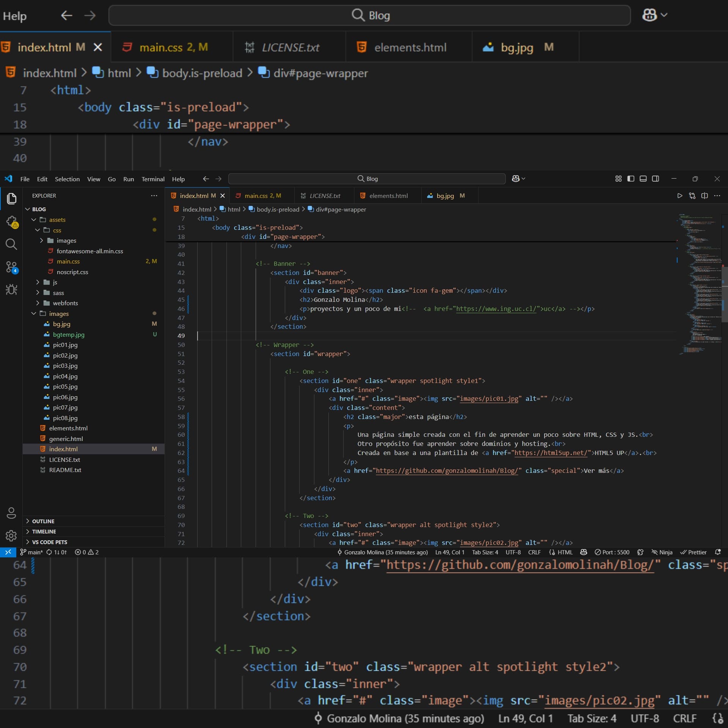Toggle the Panel layout icon
Image resolution: width=728 pixels, height=728 pixels.
pos(643,179)
